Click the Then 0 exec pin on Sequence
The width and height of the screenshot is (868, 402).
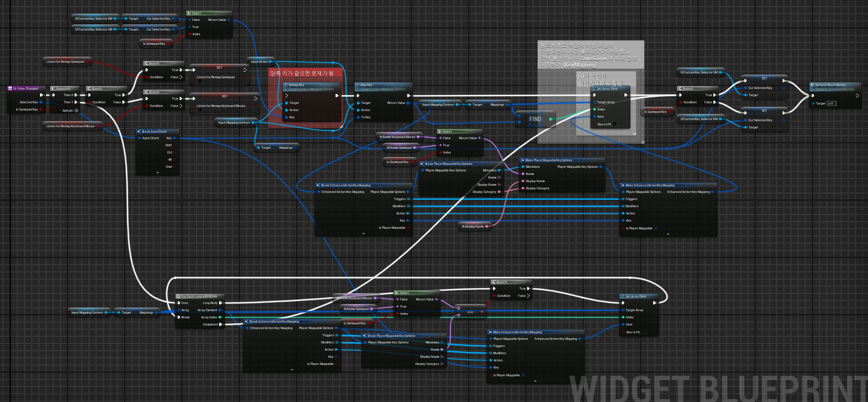(76, 95)
